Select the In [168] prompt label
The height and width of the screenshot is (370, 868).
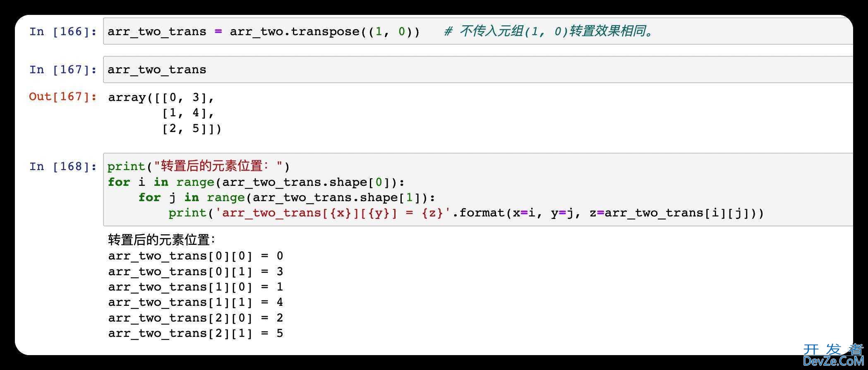(x=63, y=166)
